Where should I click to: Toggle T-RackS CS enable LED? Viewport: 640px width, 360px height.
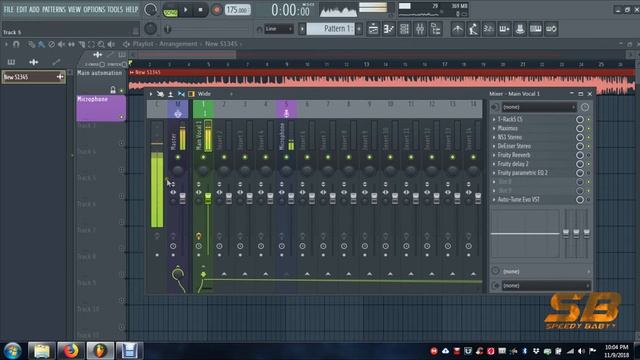(x=589, y=120)
